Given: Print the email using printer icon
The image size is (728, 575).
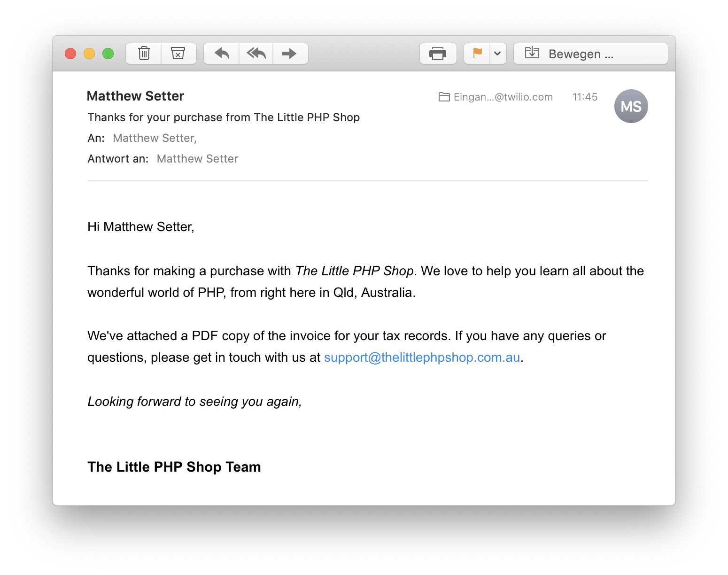Looking at the screenshot, I should point(438,54).
